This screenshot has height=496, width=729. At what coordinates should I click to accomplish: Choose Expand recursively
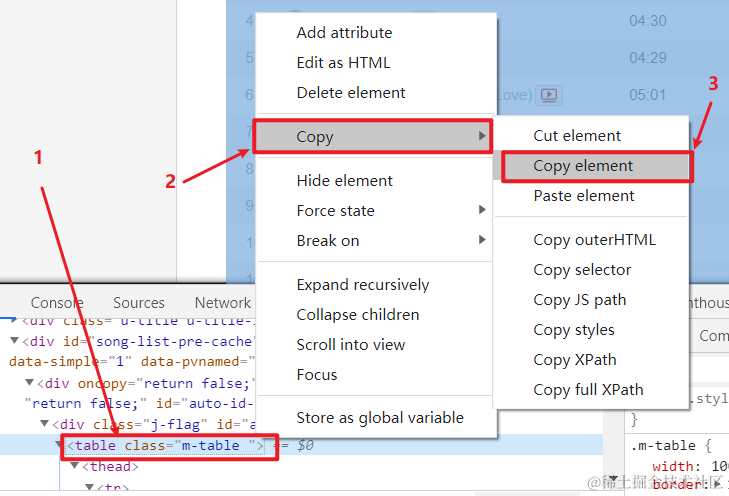coord(363,284)
